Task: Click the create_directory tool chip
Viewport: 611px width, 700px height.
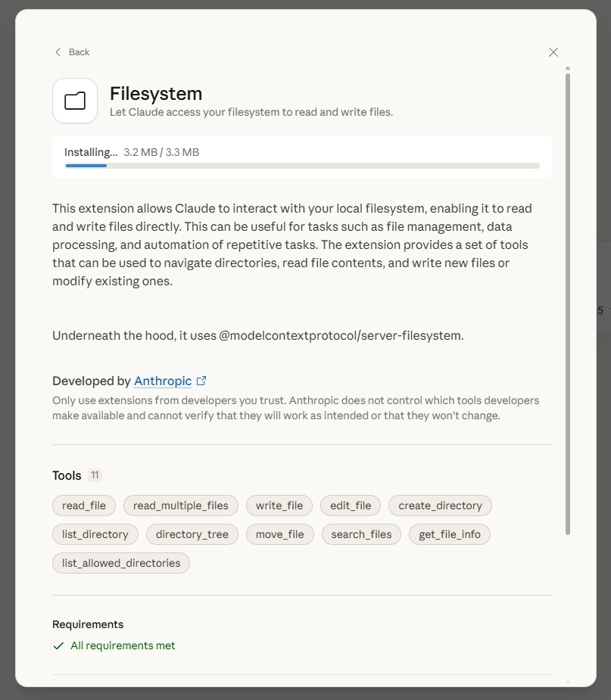Action: pyautogui.click(x=440, y=506)
